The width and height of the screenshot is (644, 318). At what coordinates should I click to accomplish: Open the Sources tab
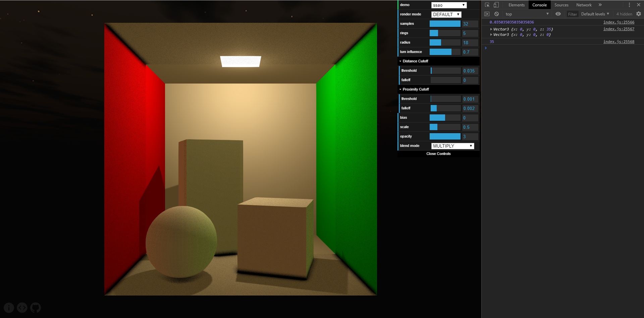tap(561, 5)
